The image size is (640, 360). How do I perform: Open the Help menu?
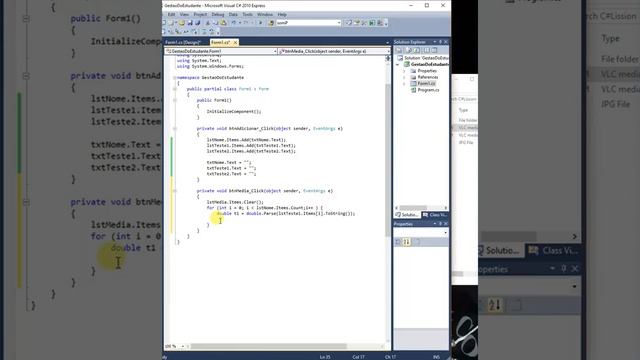282,14
